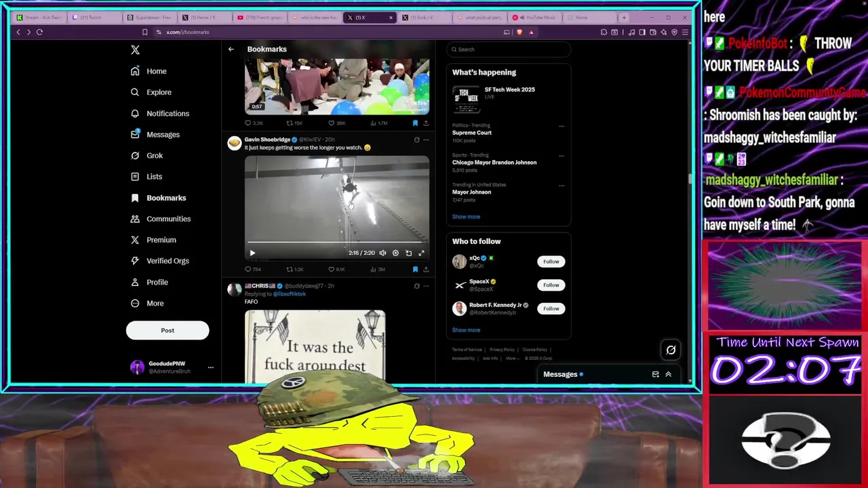Open more options for Chicago Mayor Brandon Johnson trend

point(561,156)
